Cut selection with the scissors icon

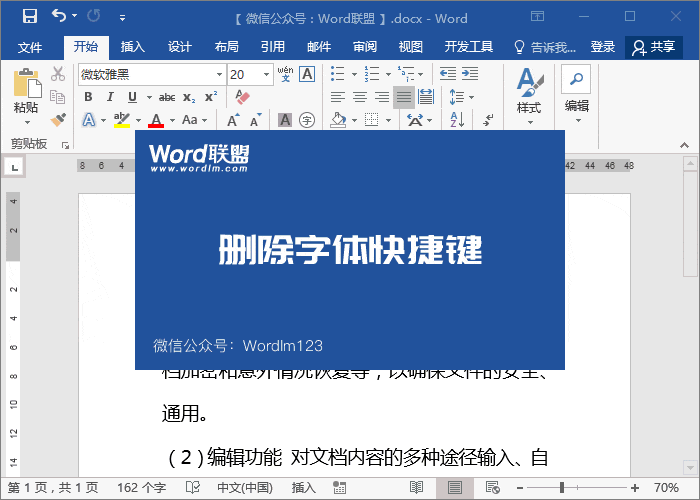tap(58, 74)
